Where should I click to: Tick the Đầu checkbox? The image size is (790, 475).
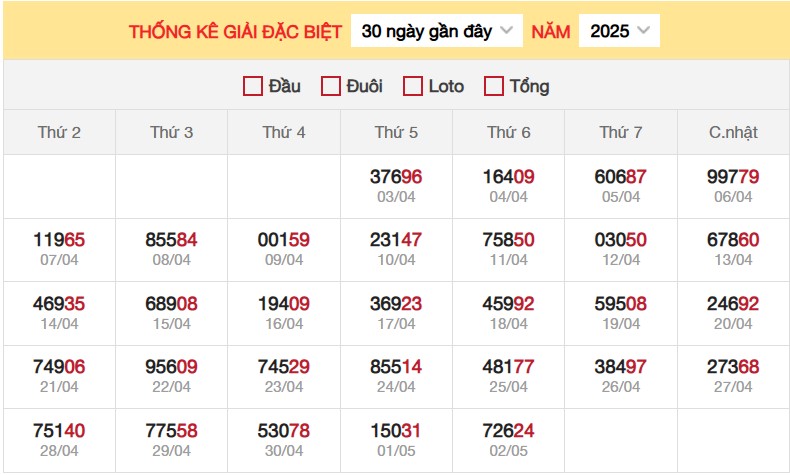[252, 86]
